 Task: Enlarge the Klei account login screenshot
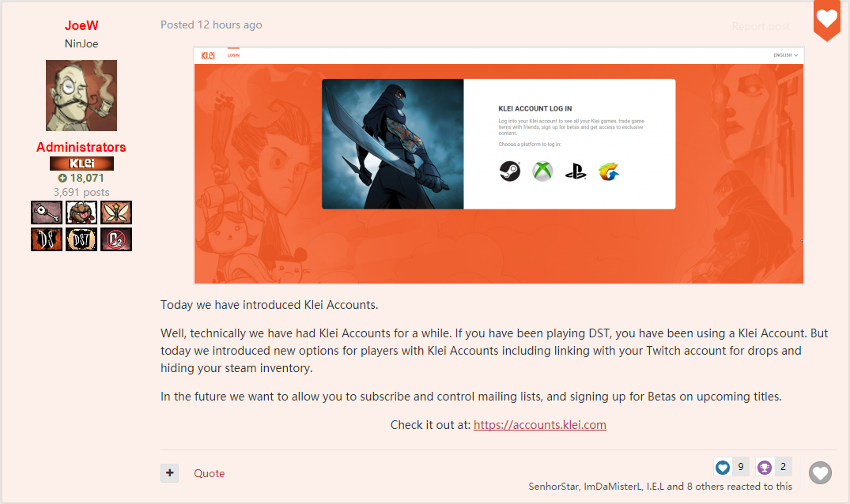(x=499, y=165)
